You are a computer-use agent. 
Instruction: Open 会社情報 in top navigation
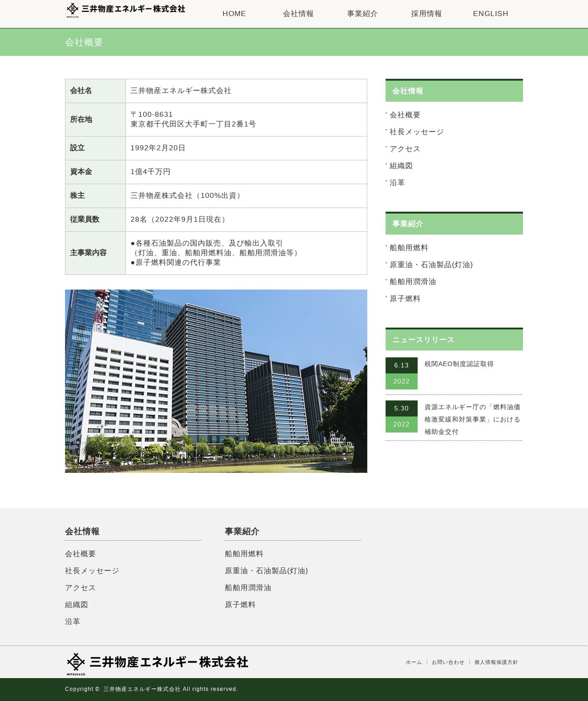(298, 14)
